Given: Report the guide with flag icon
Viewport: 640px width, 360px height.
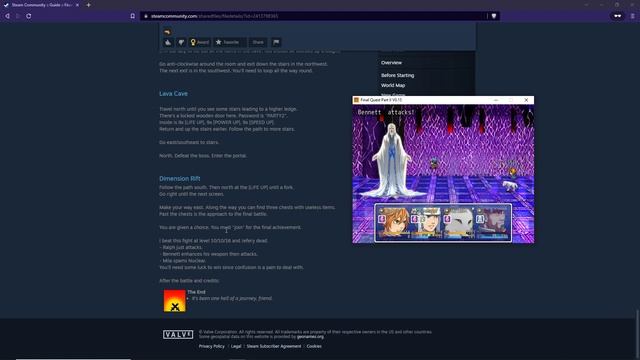Looking at the screenshot, I should [x=276, y=42].
